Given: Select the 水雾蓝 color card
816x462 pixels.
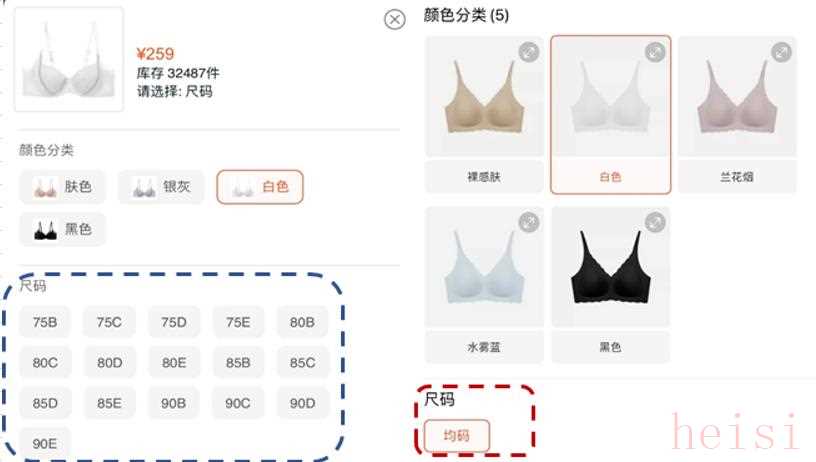Looking at the screenshot, I should [484, 285].
